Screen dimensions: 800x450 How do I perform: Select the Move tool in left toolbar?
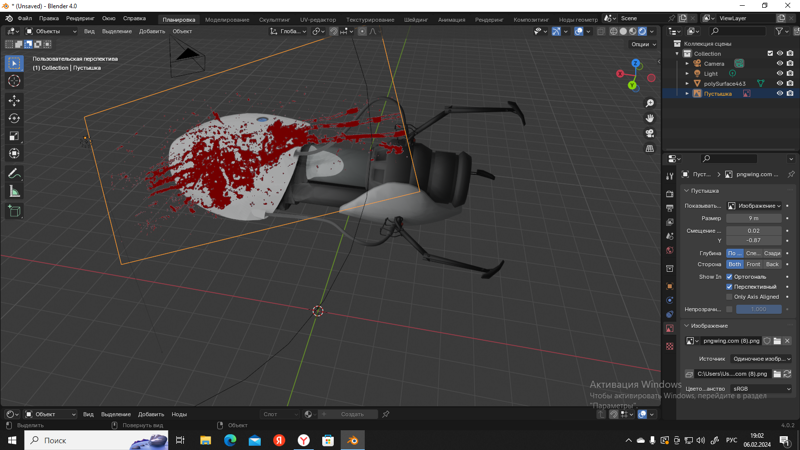[14, 100]
